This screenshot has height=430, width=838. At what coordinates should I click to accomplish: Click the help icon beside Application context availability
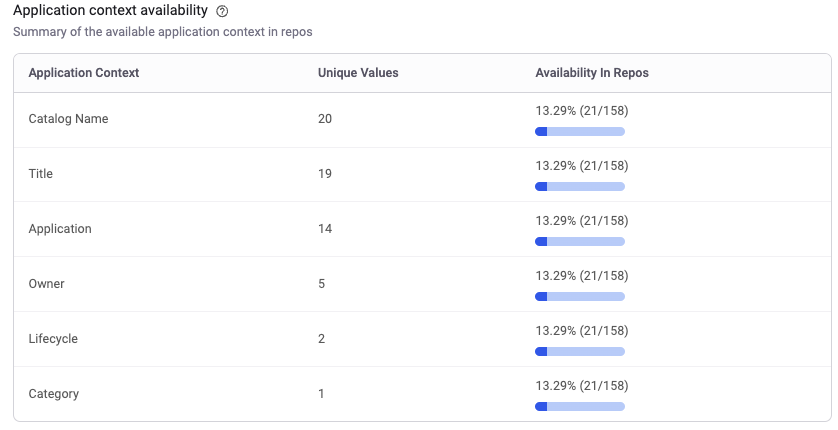tap(222, 11)
